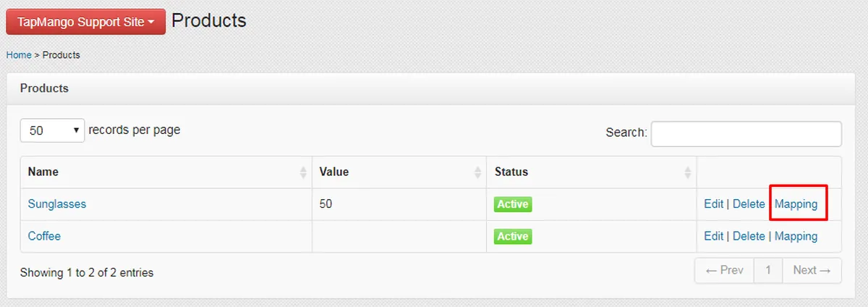Go to previous page with Prev
Screen dimensions: 868x307
pos(724,270)
